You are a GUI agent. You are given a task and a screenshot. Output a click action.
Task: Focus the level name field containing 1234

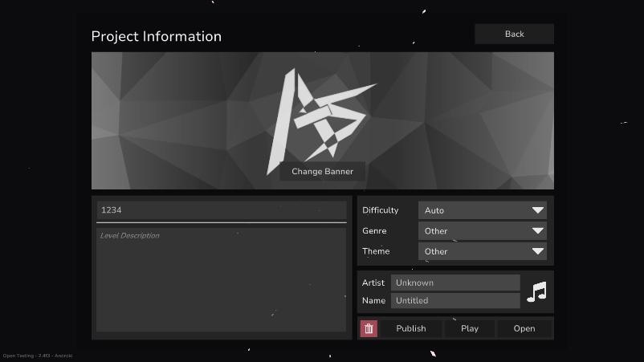click(x=221, y=210)
